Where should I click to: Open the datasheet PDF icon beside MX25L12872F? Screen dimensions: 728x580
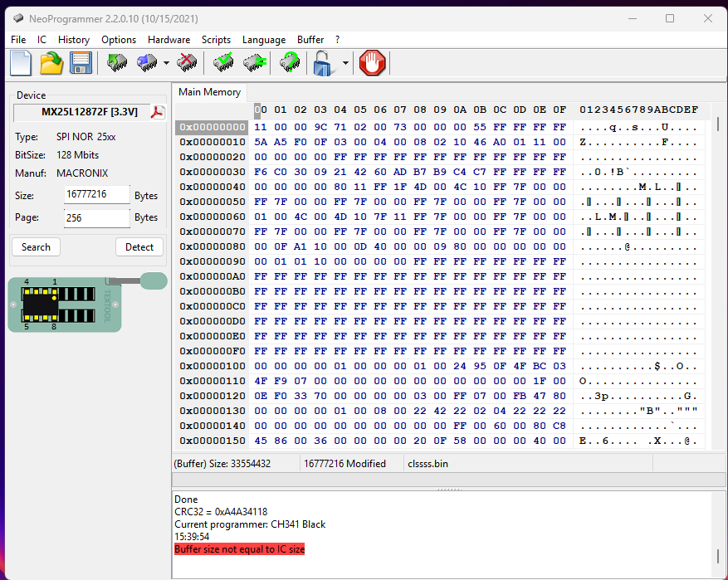(159, 112)
